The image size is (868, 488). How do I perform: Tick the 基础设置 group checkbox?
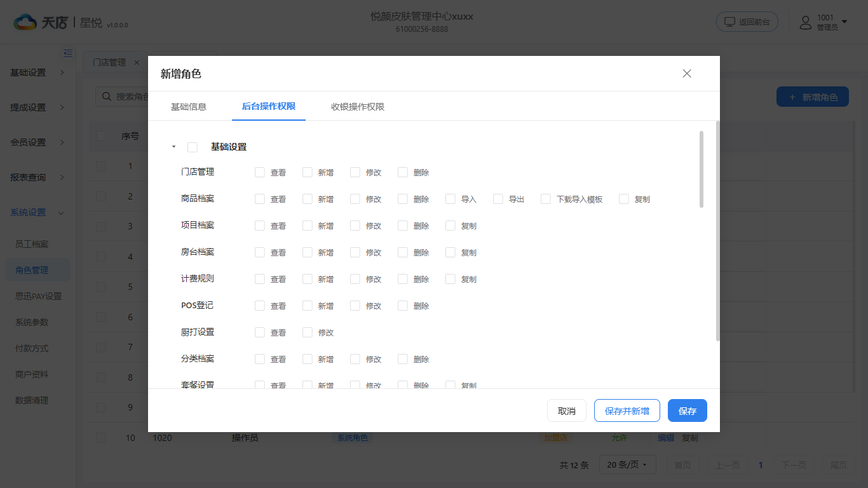coord(193,147)
